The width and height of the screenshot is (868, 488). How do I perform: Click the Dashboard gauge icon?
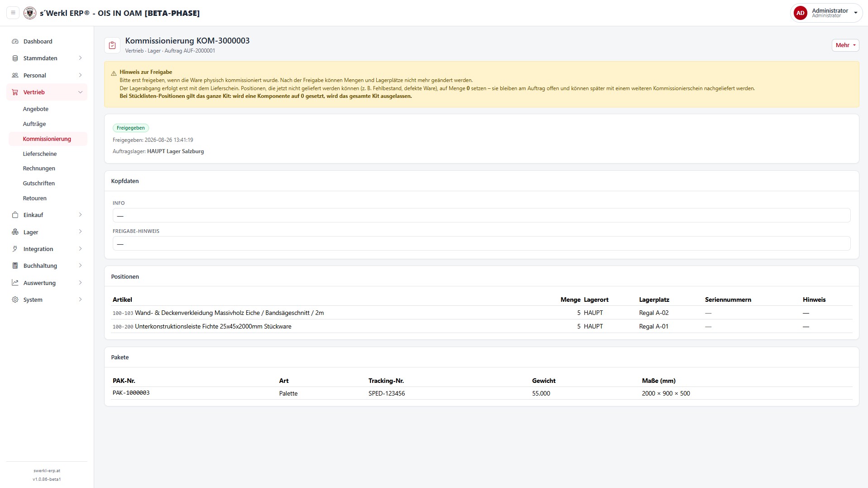click(15, 41)
